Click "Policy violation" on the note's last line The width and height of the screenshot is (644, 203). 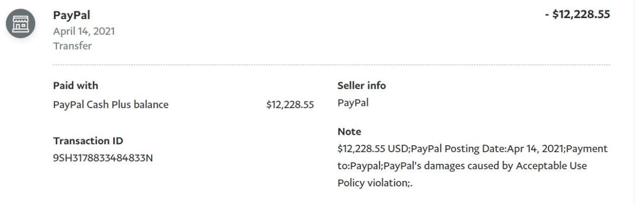click(372, 182)
